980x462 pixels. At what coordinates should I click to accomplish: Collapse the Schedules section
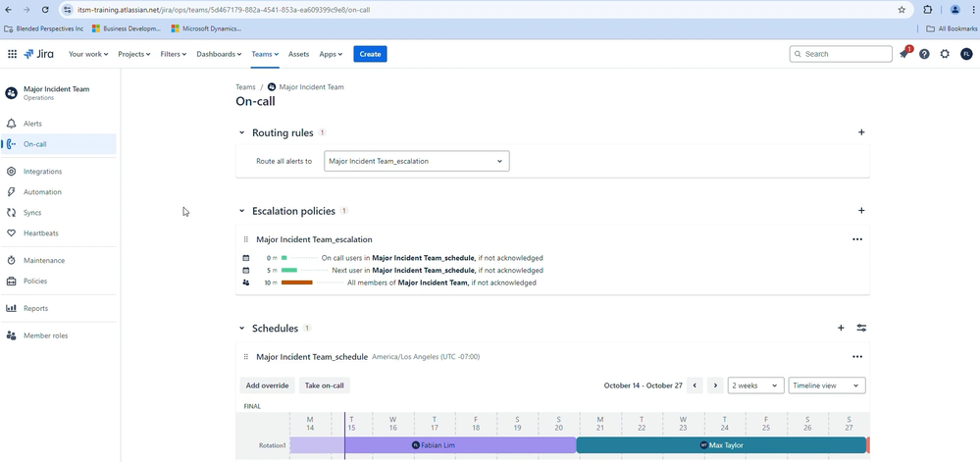[242, 329]
